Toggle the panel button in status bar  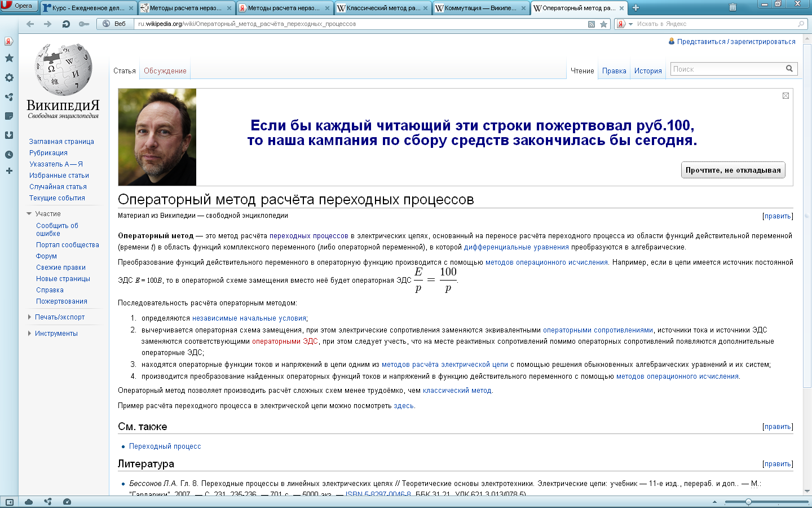click(9, 502)
